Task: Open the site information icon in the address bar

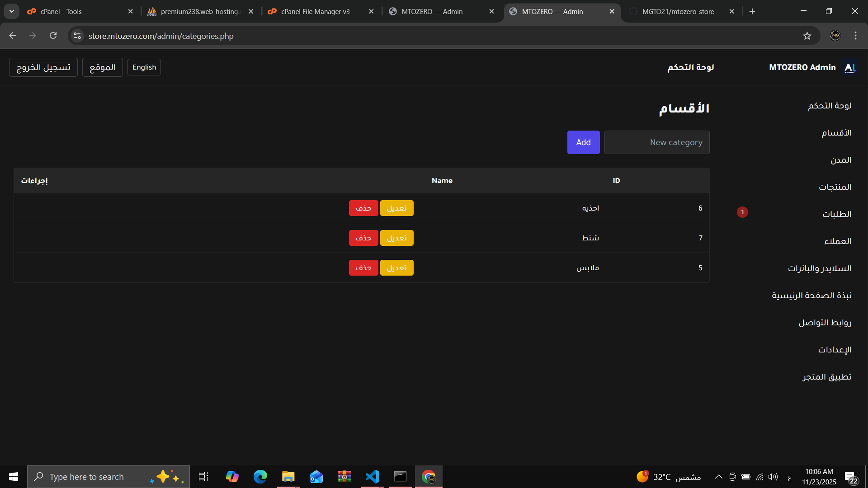Action: coord(77,36)
